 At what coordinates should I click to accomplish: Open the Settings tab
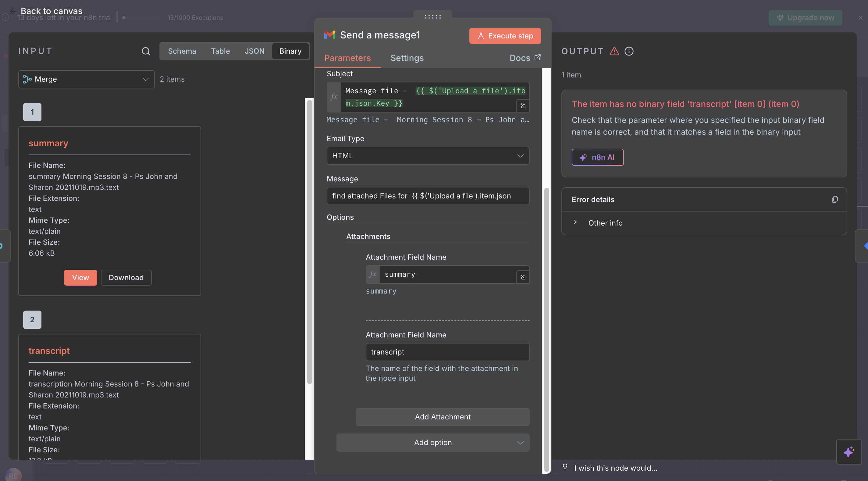point(407,58)
